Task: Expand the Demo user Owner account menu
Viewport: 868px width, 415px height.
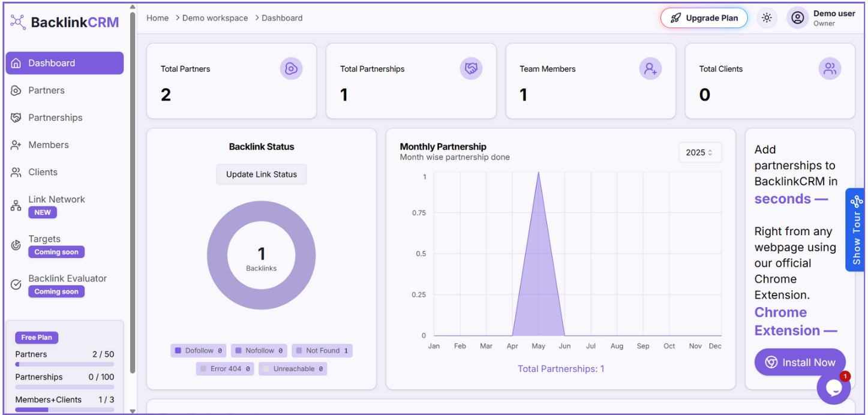Action: coord(834,18)
